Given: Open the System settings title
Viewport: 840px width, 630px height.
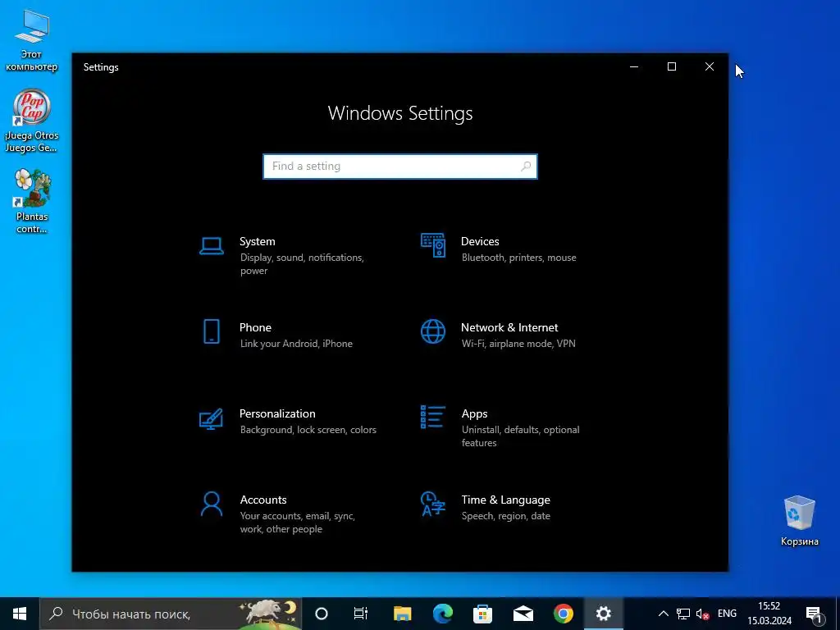Looking at the screenshot, I should pyautogui.click(x=257, y=242).
